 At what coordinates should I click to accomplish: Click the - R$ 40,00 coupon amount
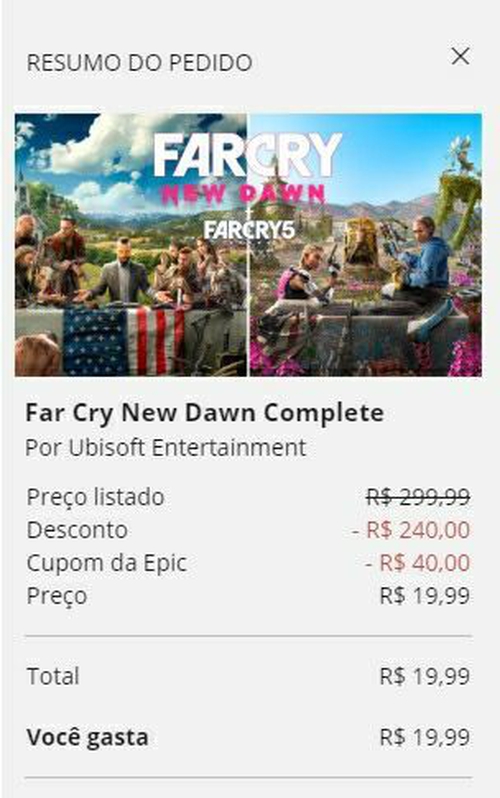pyautogui.click(x=418, y=563)
